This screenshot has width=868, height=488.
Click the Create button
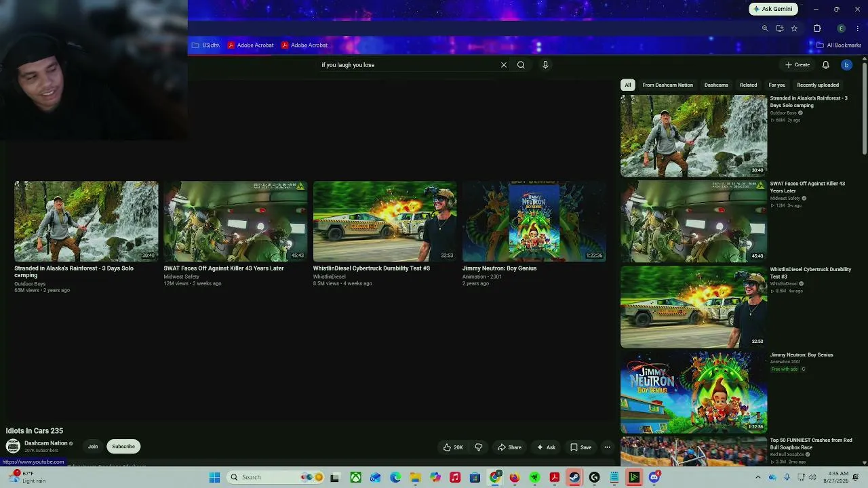(797, 65)
